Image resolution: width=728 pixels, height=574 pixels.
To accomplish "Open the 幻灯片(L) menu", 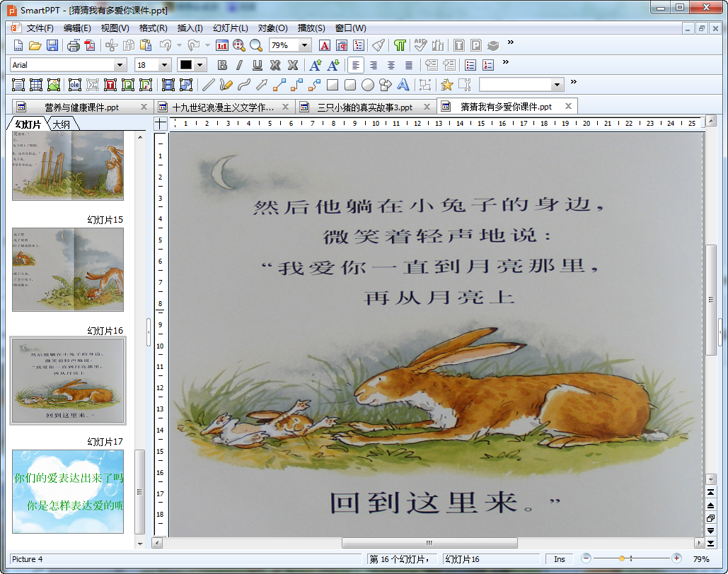I will coord(231,28).
